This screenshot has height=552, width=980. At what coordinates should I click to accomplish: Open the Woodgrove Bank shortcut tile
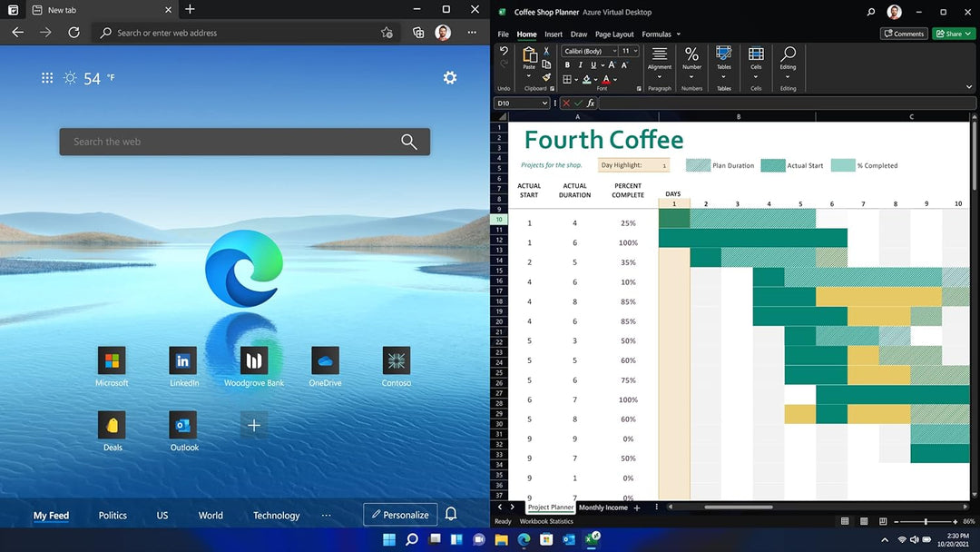pyautogui.click(x=254, y=361)
